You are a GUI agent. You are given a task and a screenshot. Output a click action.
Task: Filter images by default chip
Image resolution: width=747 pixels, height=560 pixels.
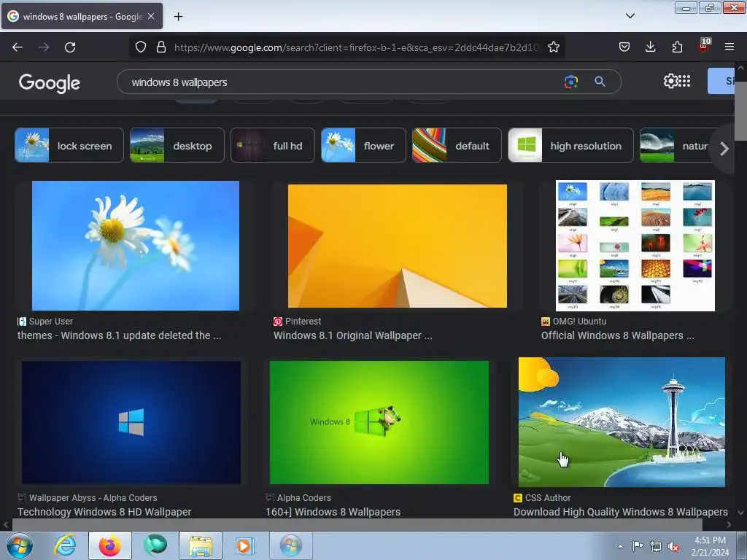tap(457, 145)
